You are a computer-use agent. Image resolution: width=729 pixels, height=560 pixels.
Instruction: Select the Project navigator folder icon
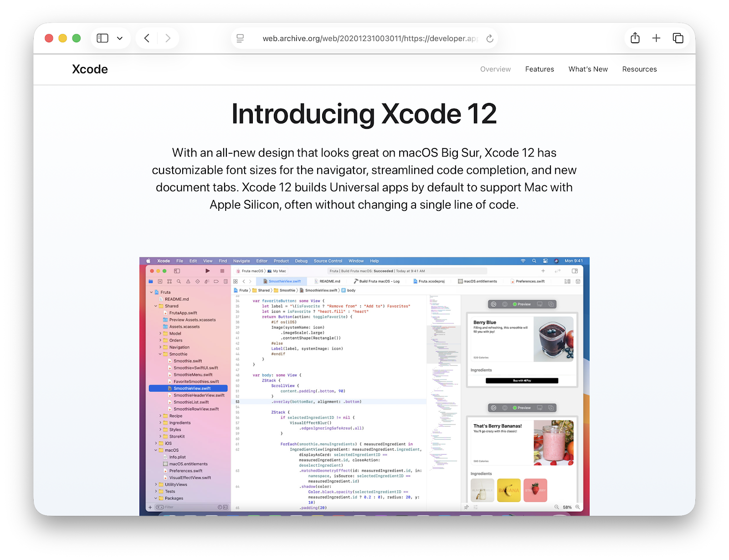(151, 281)
